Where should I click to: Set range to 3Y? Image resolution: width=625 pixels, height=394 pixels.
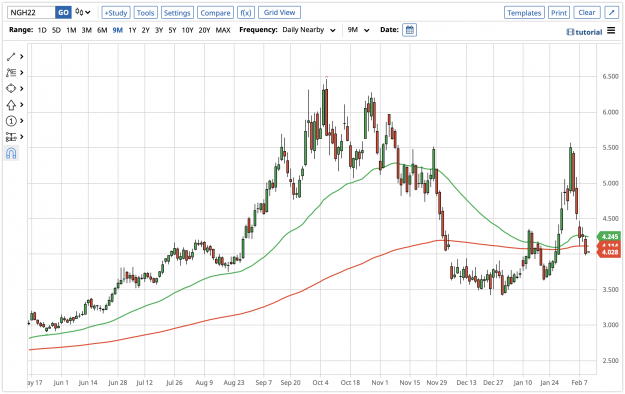pyautogui.click(x=159, y=30)
